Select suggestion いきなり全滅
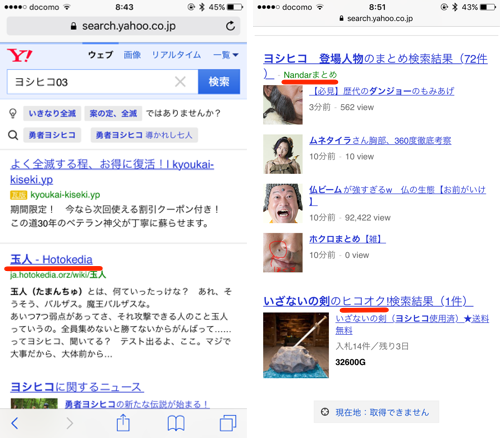500x438 pixels. point(52,113)
